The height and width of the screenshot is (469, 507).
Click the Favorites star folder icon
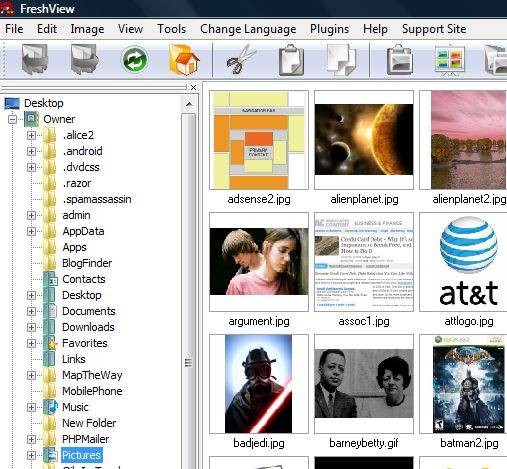50,343
